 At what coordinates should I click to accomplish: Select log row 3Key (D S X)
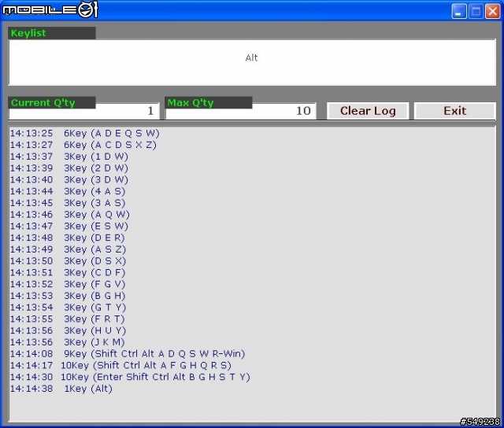pos(68,260)
